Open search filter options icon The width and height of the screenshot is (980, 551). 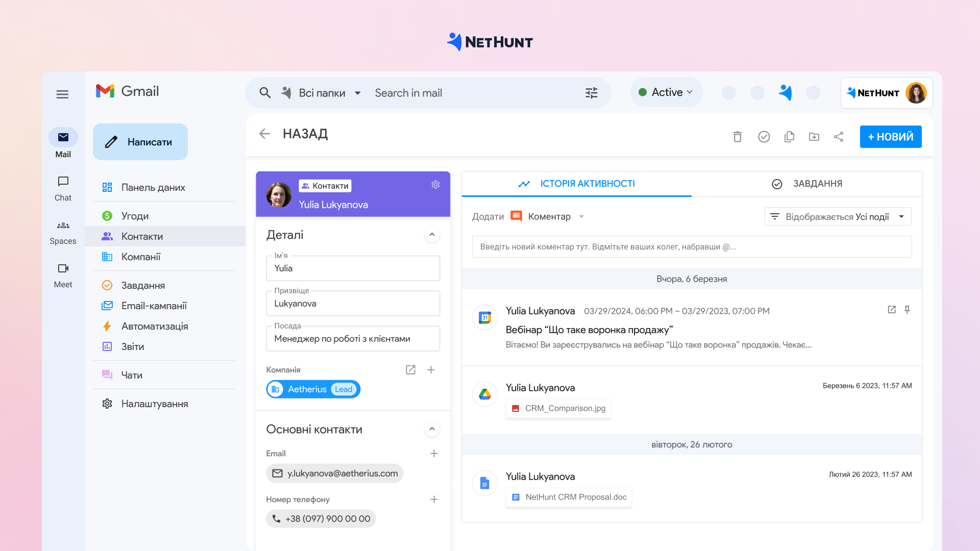(592, 93)
